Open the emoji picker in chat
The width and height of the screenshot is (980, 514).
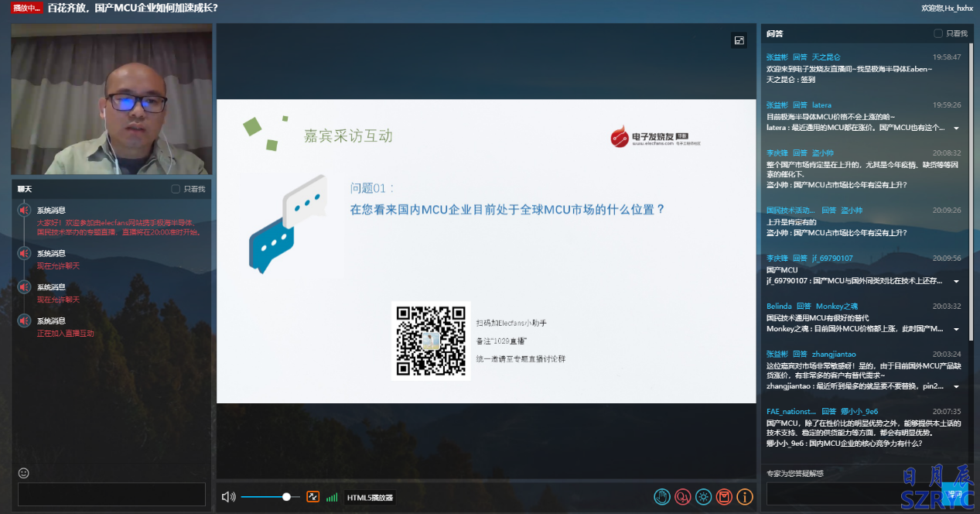pos(24,473)
